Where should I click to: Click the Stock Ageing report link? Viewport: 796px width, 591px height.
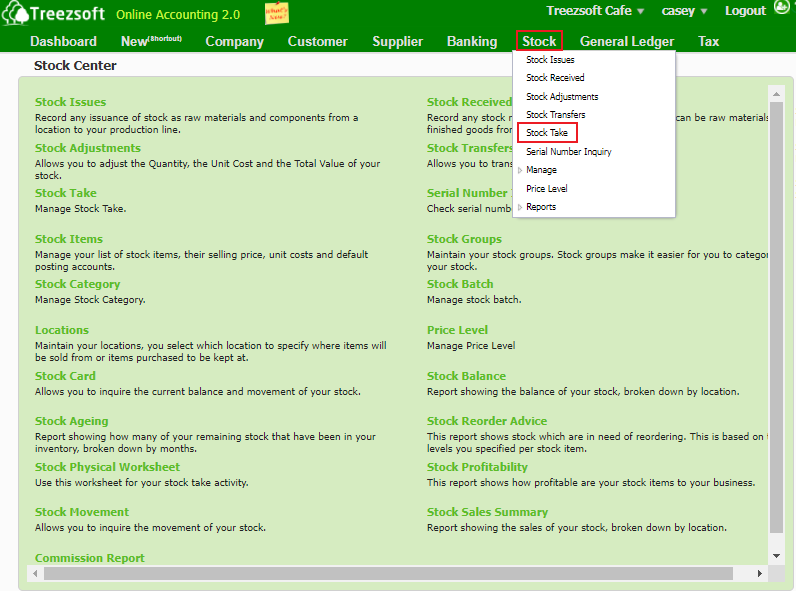[x=71, y=421]
